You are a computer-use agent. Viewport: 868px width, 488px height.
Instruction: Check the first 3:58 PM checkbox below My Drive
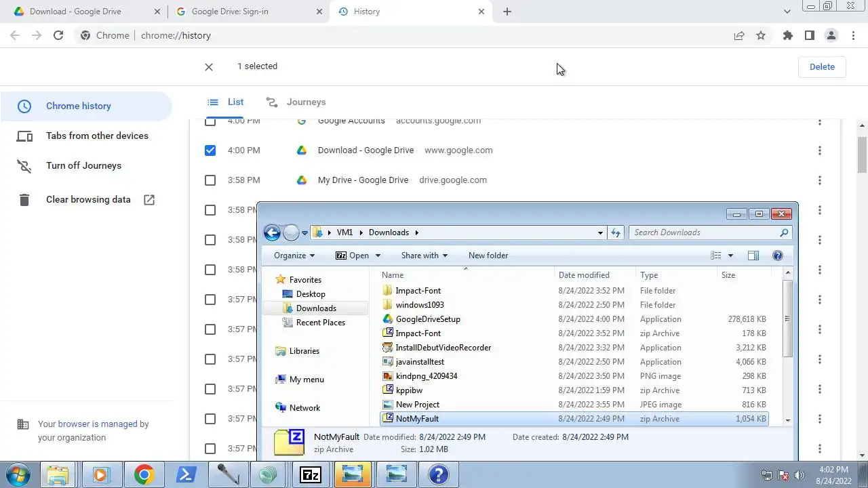[x=210, y=210]
